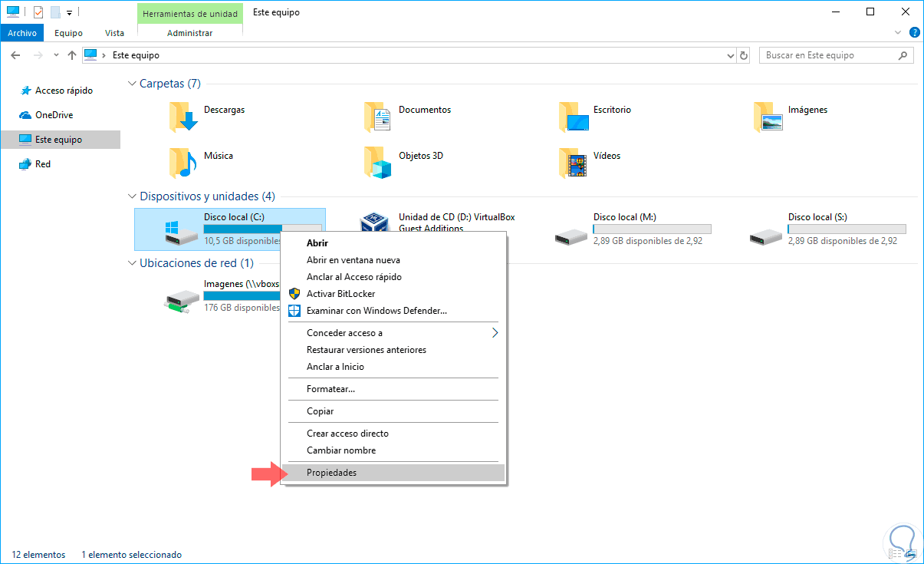Choose Formatear... in the context menu

393,389
